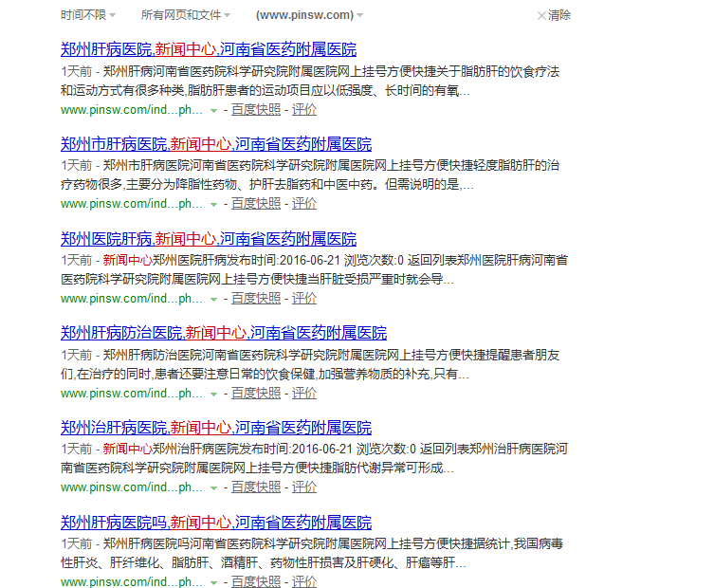Click green URL under 郑州治肝病医院 result
714x588 pixels.
click(x=132, y=487)
